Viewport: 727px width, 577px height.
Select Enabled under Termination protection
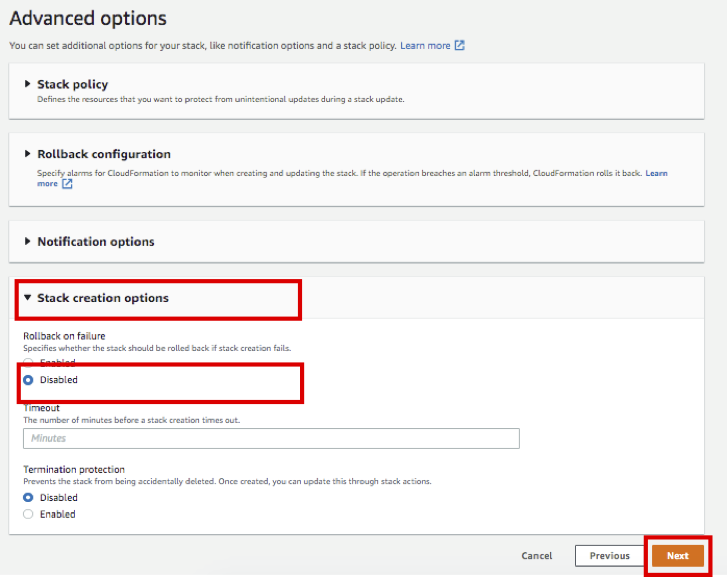click(28, 514)
